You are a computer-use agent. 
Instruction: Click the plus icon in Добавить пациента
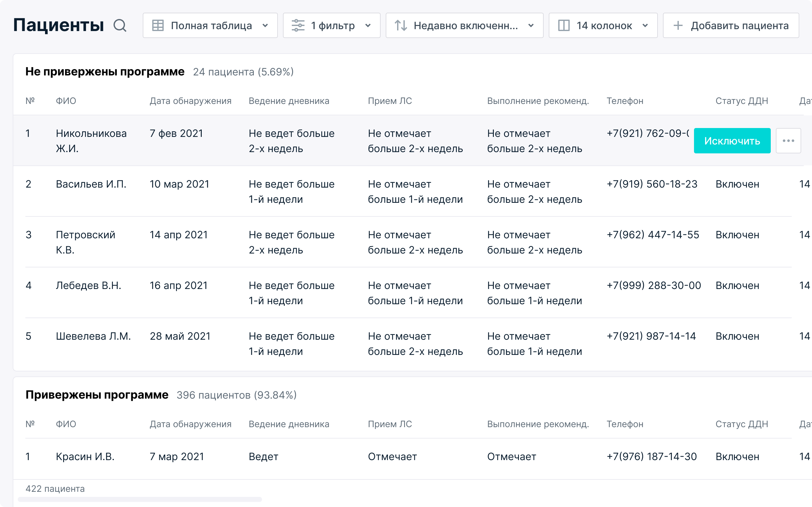coord(678,25)
